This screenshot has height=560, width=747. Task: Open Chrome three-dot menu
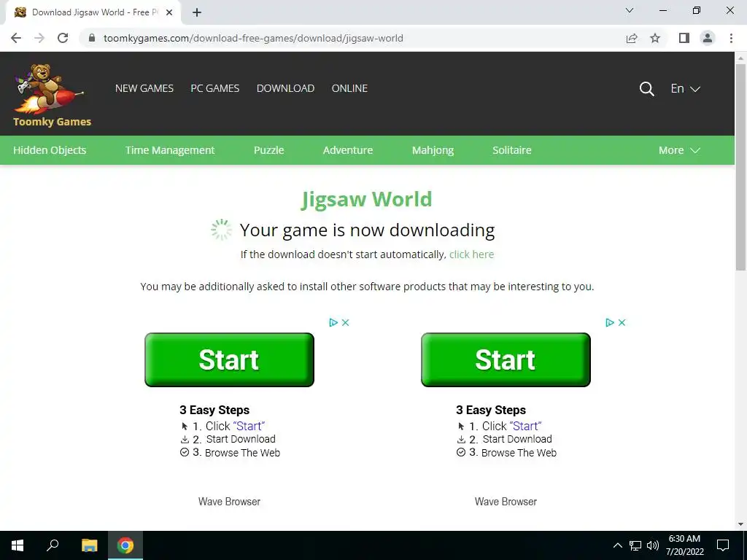coord(731,38)
